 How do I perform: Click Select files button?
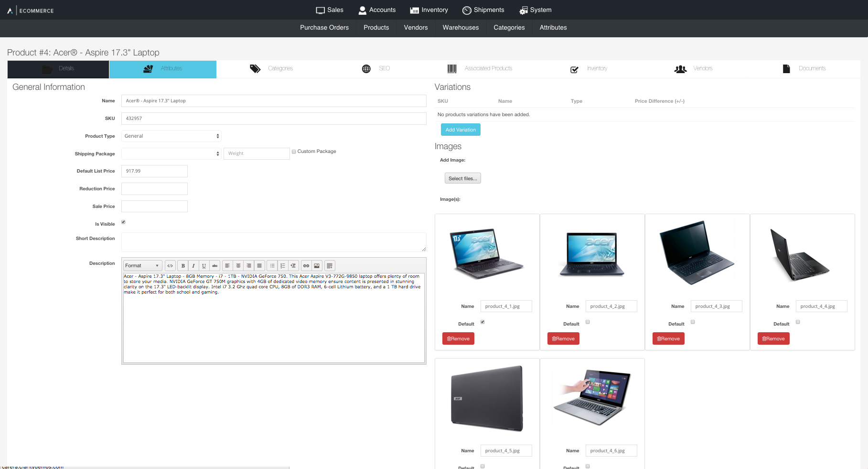[x=462, y=178]
